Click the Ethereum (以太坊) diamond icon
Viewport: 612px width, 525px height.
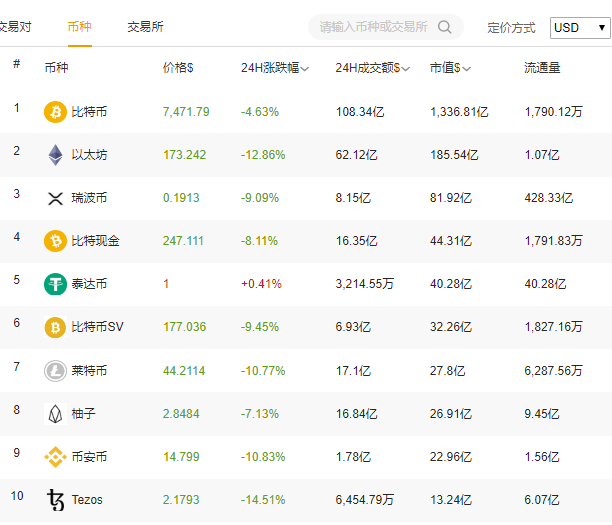click(x=55, y=155)
